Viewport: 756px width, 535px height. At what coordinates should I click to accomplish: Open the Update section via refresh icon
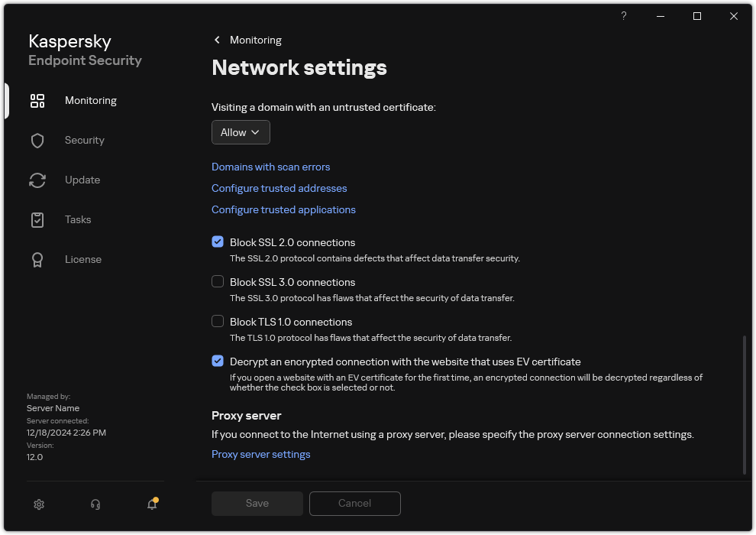(x=37, y=180)
